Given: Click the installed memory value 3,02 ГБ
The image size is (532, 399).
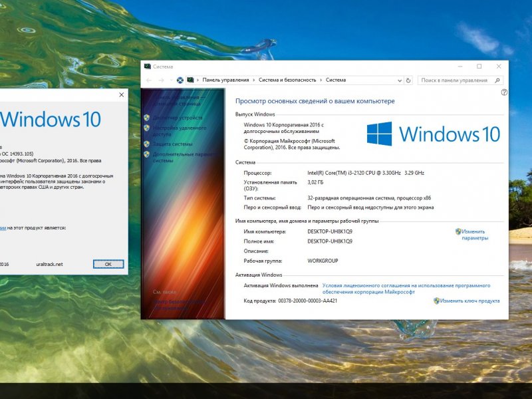Looking at the screenshot, I should click(315, 182).
